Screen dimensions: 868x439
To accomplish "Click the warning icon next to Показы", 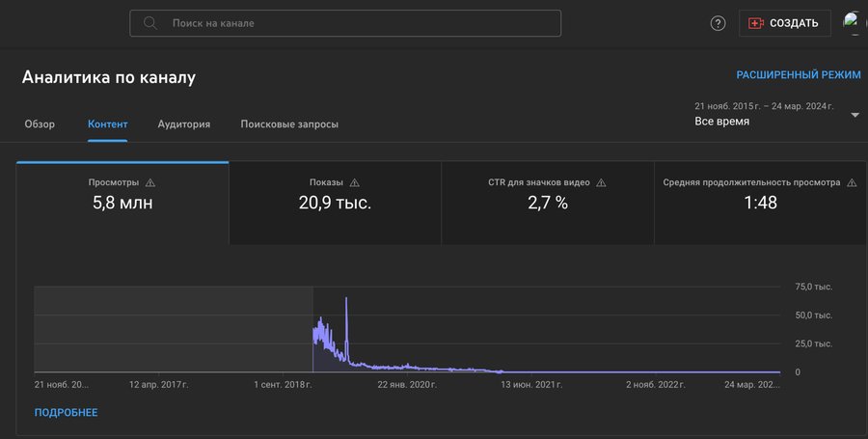I will [355, 182].
